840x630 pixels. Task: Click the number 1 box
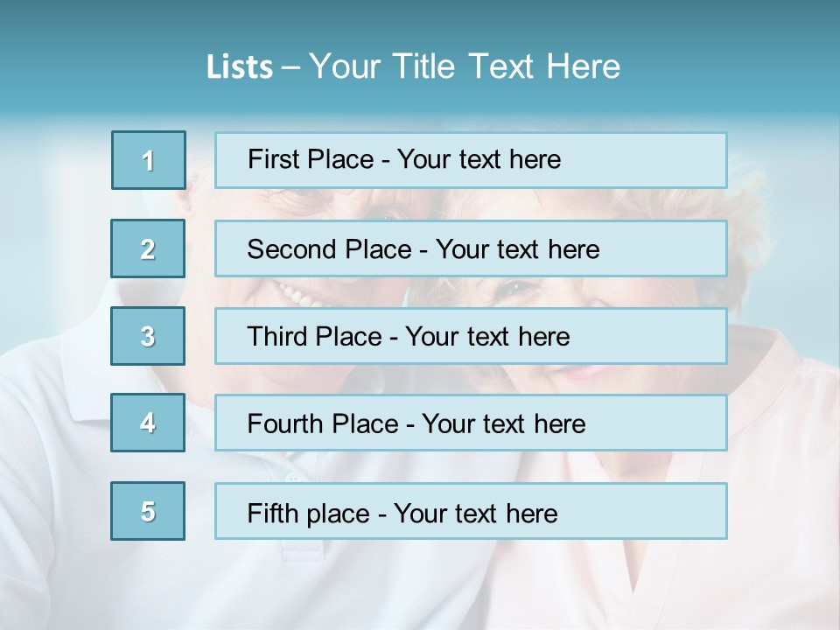click(x=148, y=160)
